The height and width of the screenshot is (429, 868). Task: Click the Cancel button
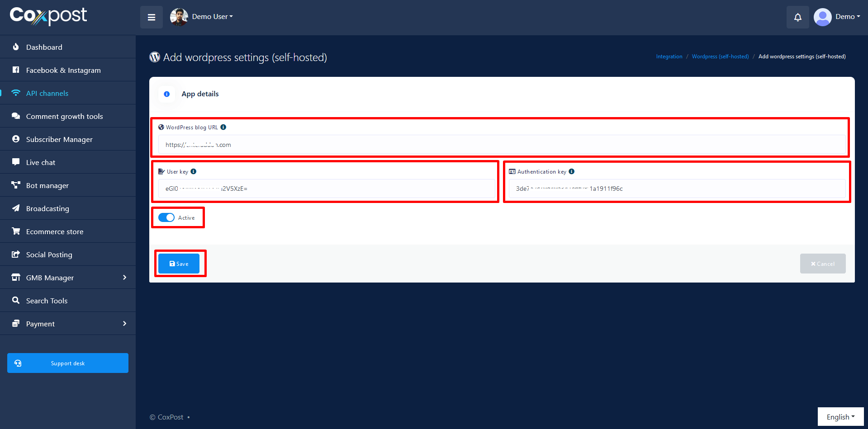pyautogui.click(x=822, y=264)
